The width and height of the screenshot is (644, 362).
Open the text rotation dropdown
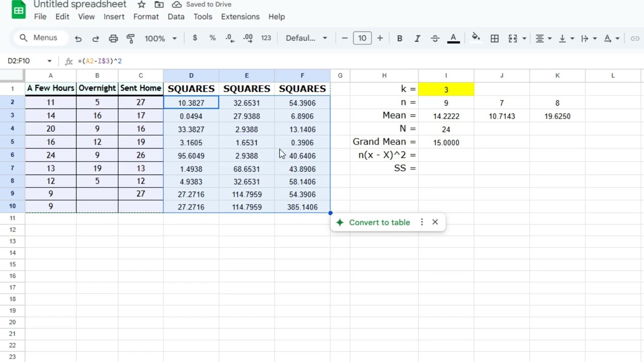pyautogui.click(x=611, y=38)
